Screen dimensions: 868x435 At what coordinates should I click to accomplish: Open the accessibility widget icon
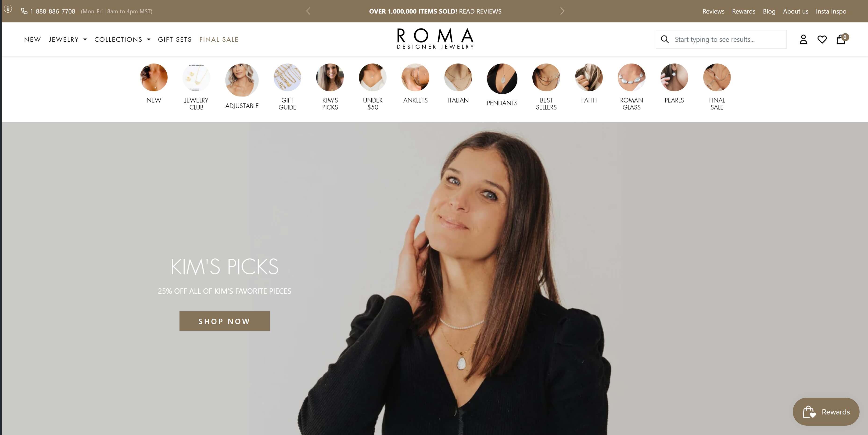pyautogui.click(x=8, y=9)
